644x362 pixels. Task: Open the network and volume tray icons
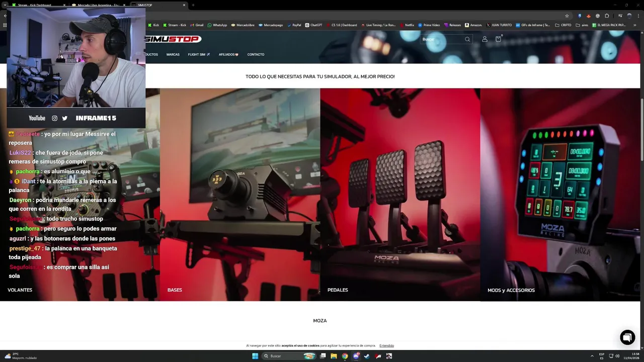pos(614,356)
